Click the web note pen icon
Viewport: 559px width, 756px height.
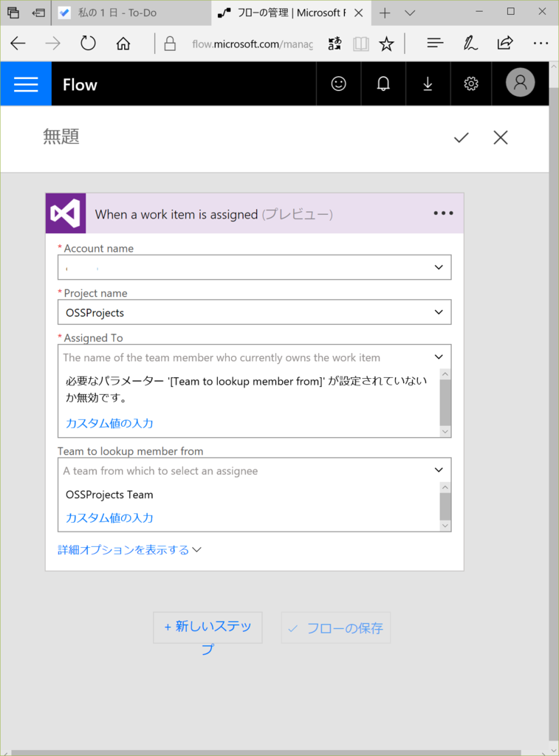pos(470,44)
